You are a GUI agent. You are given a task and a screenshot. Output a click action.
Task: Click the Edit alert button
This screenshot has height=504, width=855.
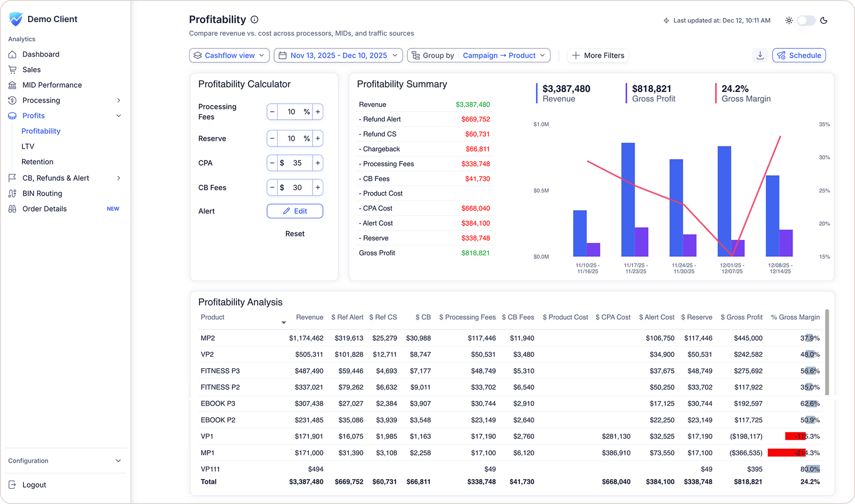click(295, 211)
